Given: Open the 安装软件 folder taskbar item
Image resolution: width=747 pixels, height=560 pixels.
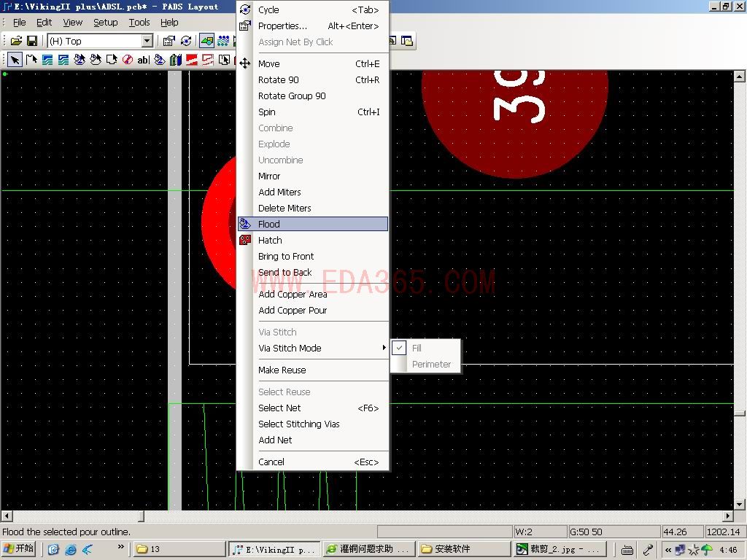Looking at the screenshot, I should click(x=465, y=549).
